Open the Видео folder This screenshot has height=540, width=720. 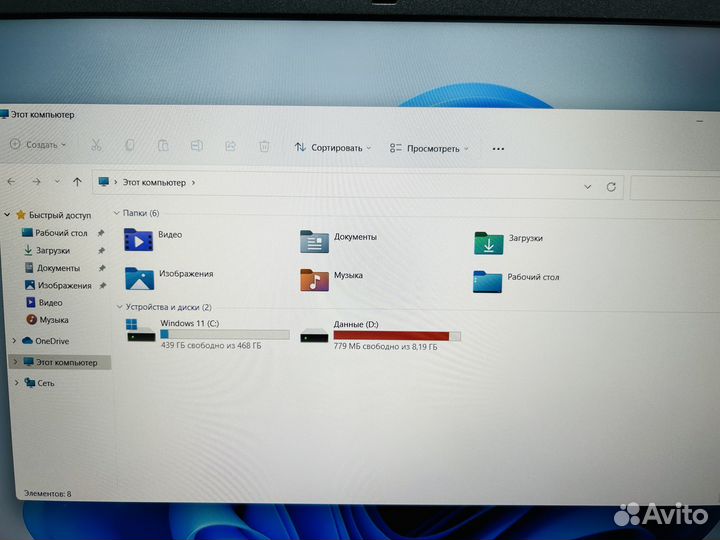click(153, 240)
